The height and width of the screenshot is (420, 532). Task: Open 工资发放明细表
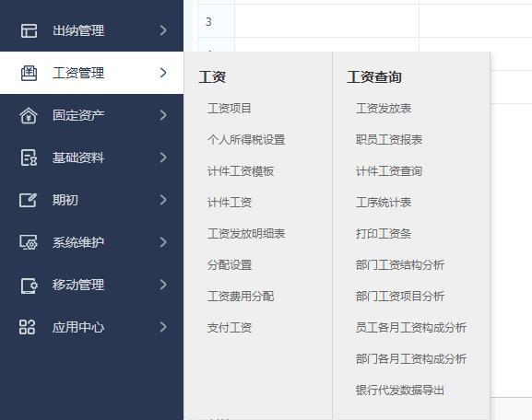point(246,234)
